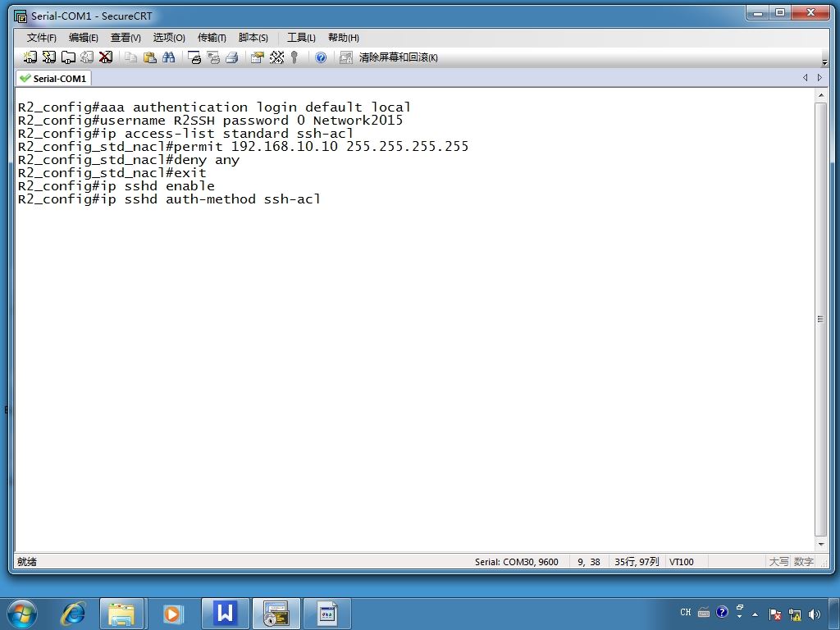Click 'Serial: COM30, 9600' in status bar
Screen dimensions: 840x630
click(517, 562)
